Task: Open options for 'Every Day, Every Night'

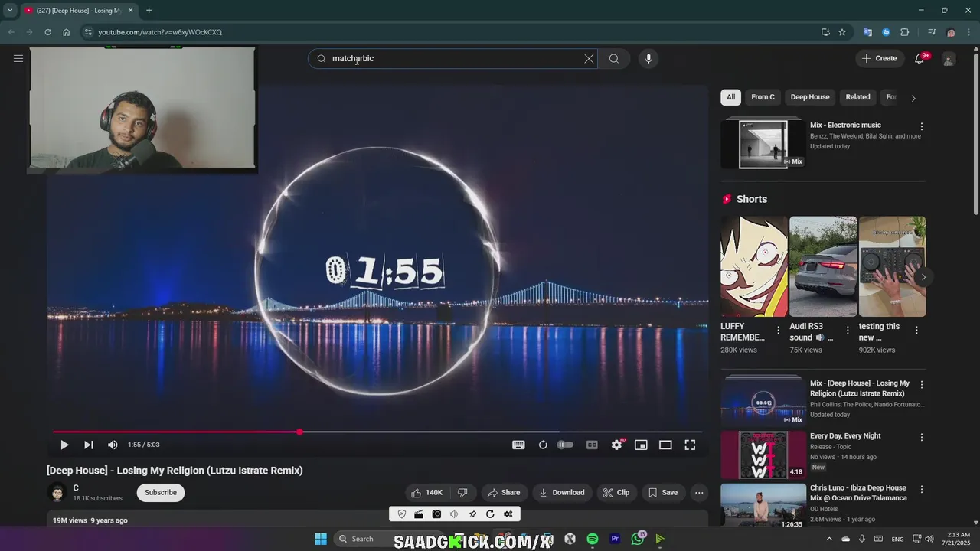Action: [x=922, y=437]
